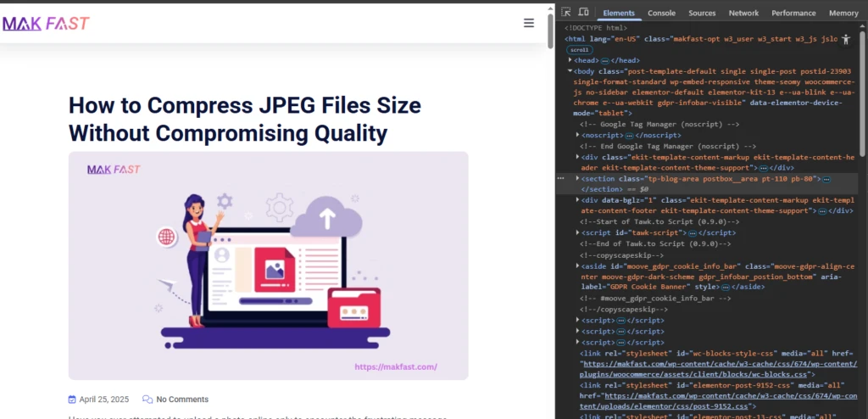Click the webpage vertical scrollbar thumb
Viewport: 868px width, 419px height.
coord(550,30)
